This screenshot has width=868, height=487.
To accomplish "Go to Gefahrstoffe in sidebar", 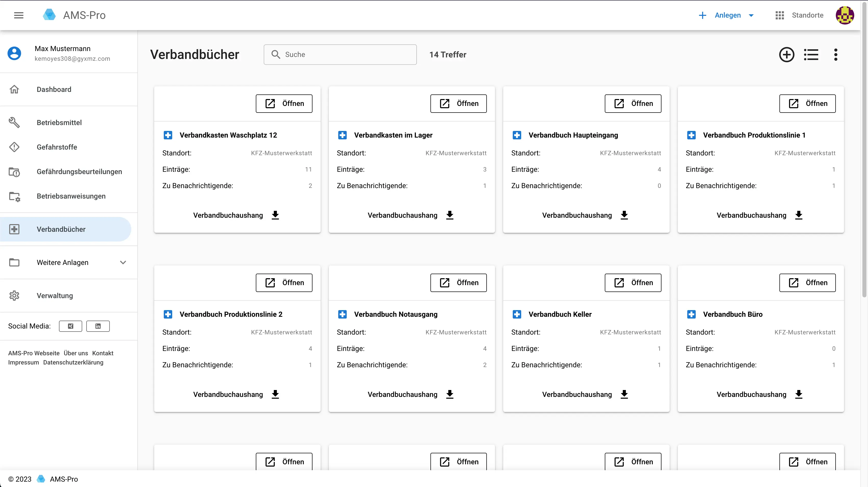I will [57, 147].
